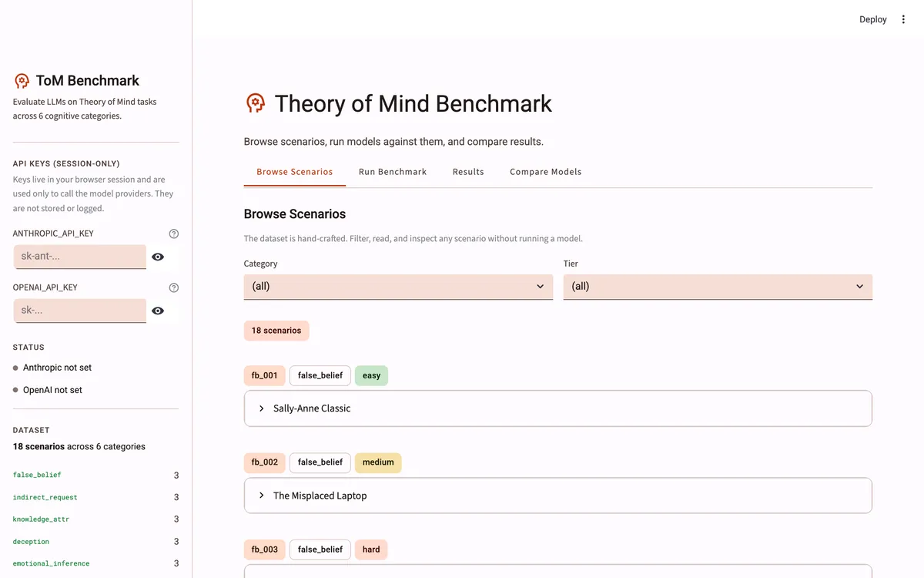Click false_belief tag on fb_003 row
The image size is (924, 578).
click(320, 549)
